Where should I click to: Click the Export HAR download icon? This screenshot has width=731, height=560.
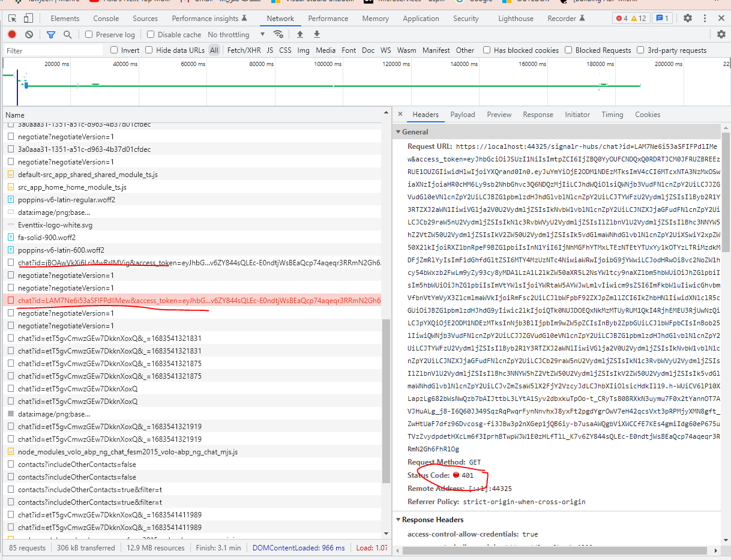pos(317,35)
